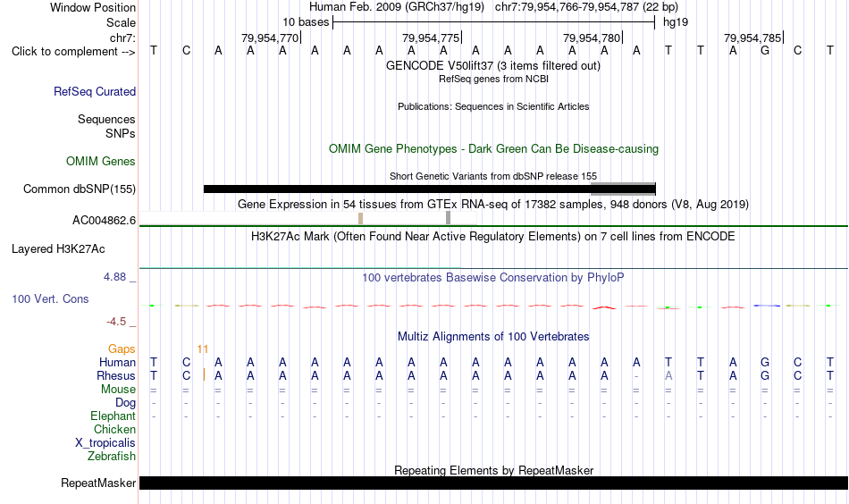Click the Gaps row label
This screenshot has width=849, height=504.
pyautogui.click(x=122, y=349)
